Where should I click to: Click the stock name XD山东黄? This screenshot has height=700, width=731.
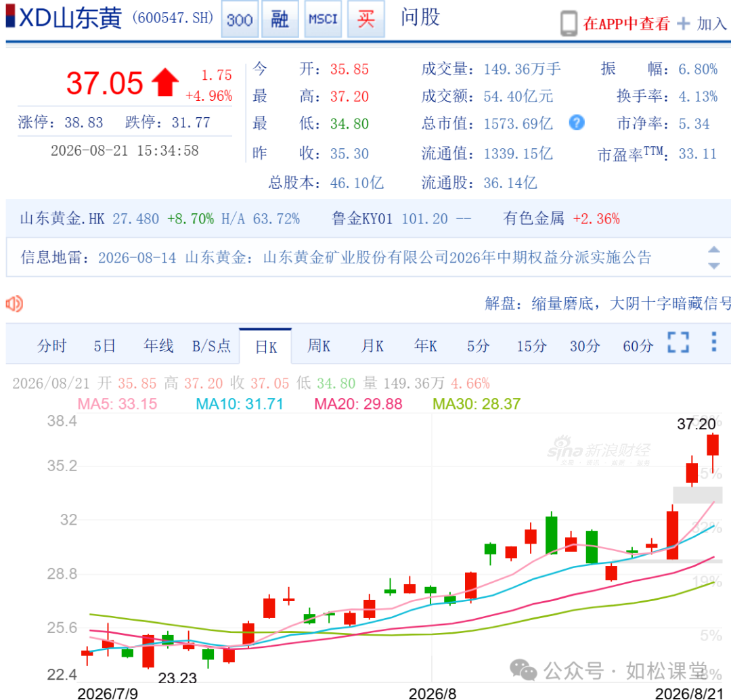pyautogui.click(x=70, y=18)
